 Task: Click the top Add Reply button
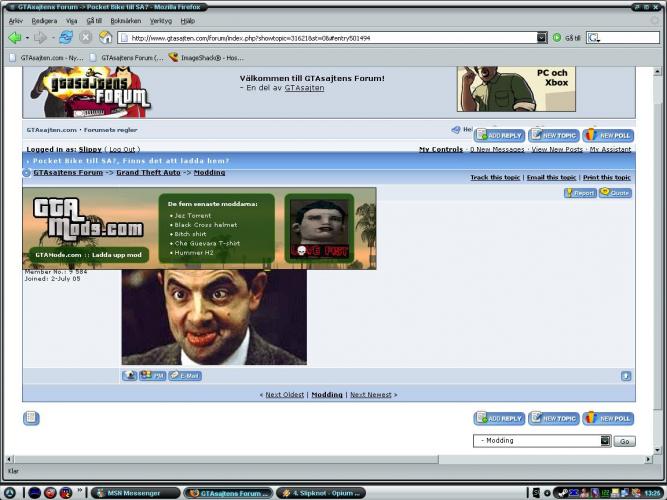click(x=499, y=135)
